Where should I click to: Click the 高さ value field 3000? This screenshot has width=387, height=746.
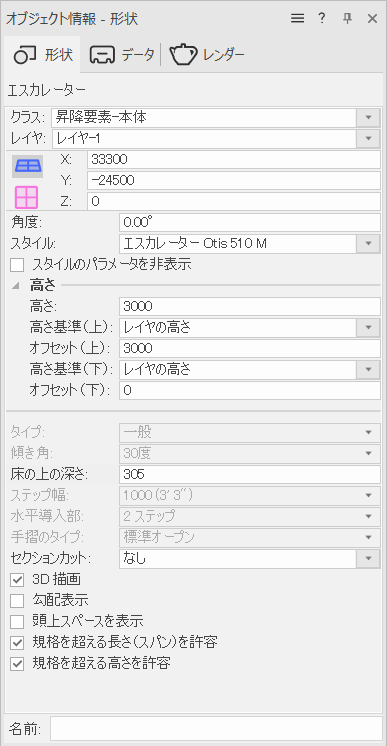(249, 306)
